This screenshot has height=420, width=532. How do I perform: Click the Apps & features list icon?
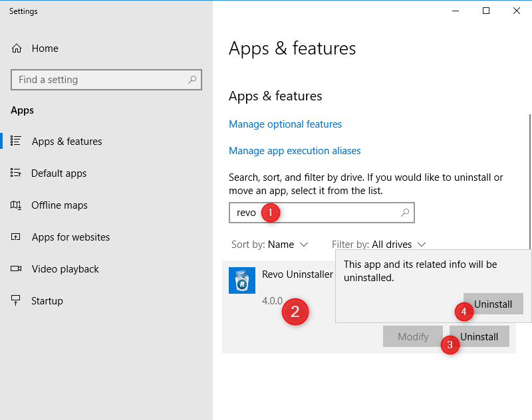(15, 141)
